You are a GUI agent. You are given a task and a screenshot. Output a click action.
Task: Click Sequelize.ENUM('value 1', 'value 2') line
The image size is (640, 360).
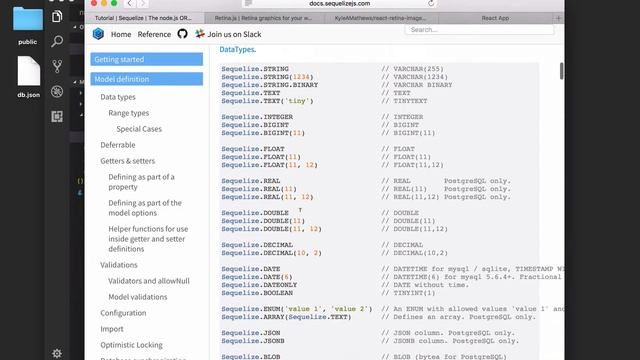(297, 309)
